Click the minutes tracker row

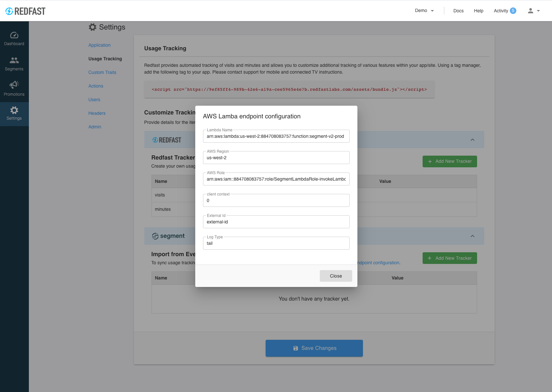[314, 209]
